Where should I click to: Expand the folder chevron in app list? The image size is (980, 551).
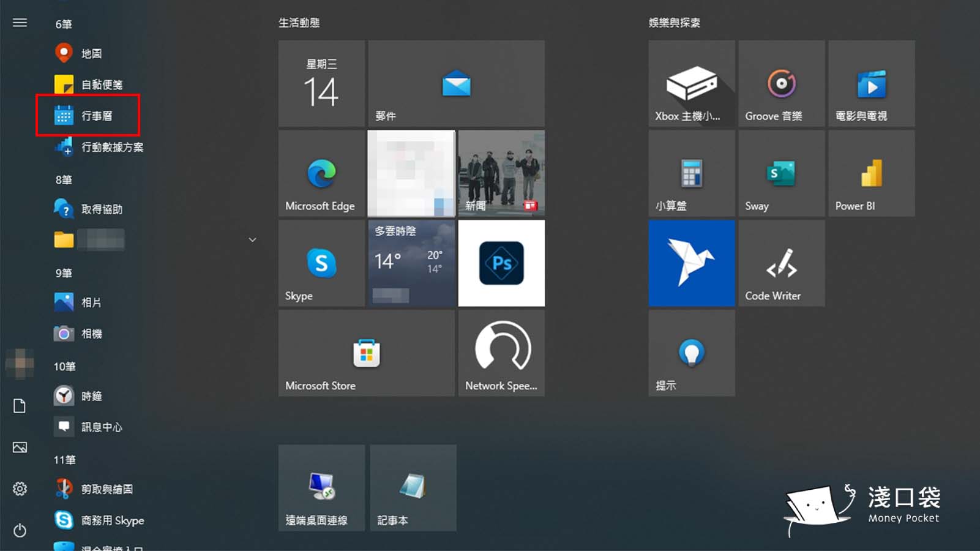coord(252,240)
